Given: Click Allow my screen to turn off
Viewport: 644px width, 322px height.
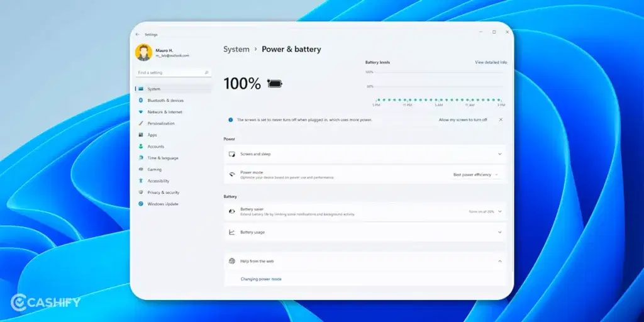Looking at the screenshot, I should point(463,120).
